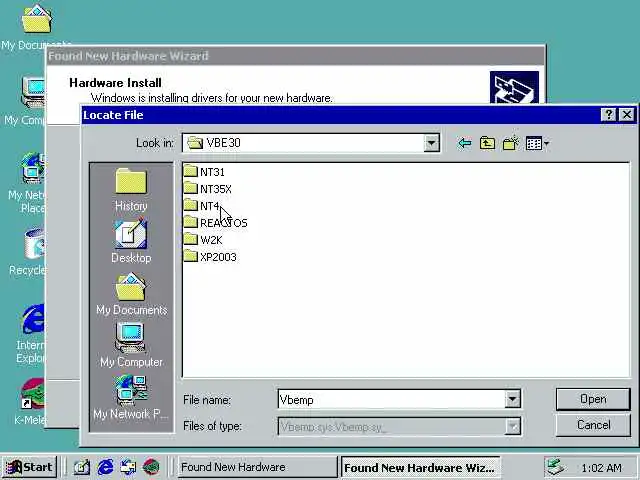
Task: Switch to Found New Hardware taskbar button
Action: pyautogui.click(x=257, y=467)
